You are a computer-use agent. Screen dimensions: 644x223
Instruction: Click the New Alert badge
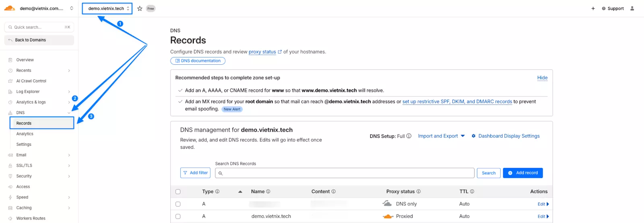(232, 109)
